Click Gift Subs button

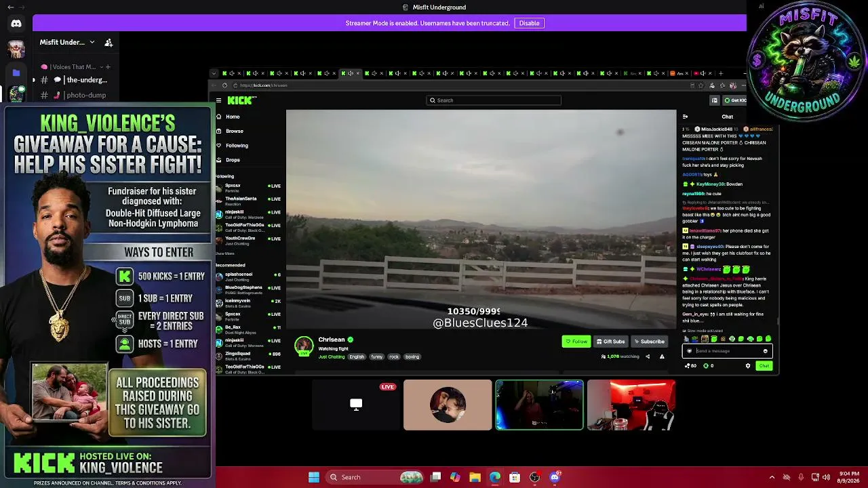(610, 342)
